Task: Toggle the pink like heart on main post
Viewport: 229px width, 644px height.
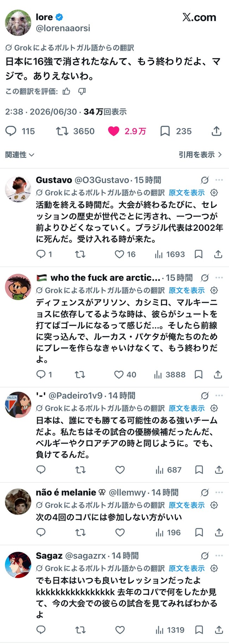Action: point(114,131)
